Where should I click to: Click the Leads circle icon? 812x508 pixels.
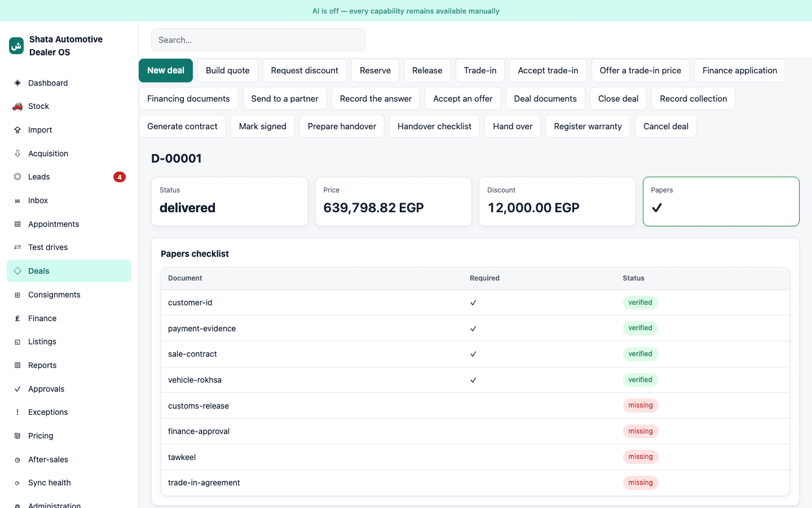[x=17, y=177]
